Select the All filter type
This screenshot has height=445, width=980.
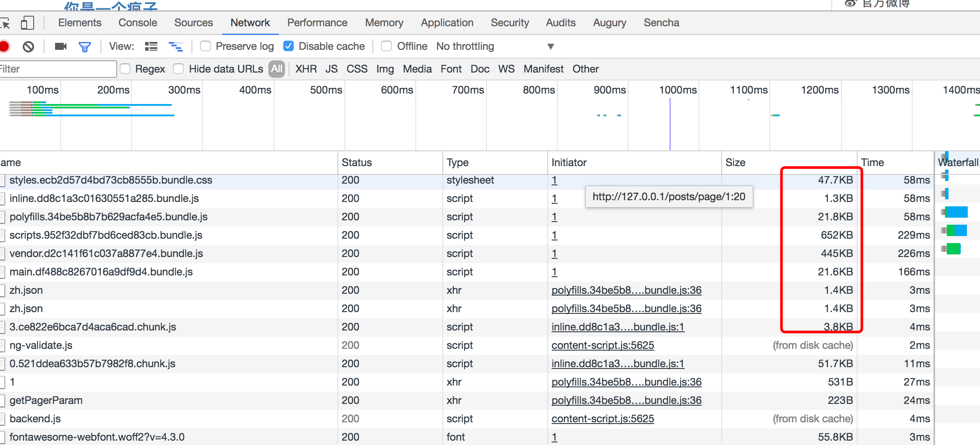coord(277,69)
